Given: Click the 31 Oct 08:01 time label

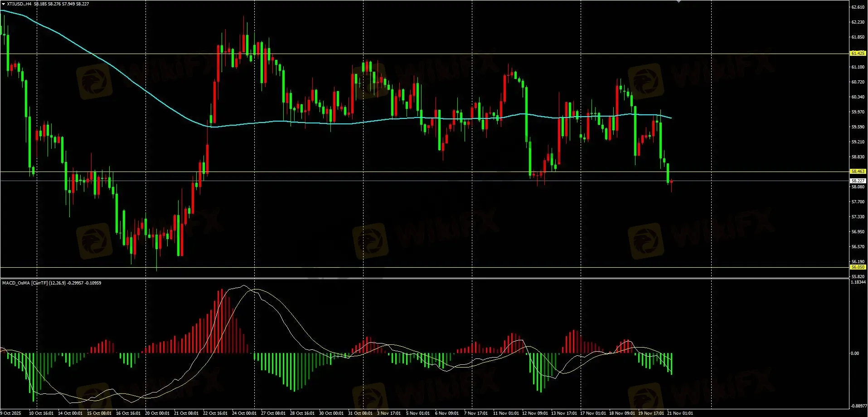Looking at the screenshot, I should (x=360, y=413).
